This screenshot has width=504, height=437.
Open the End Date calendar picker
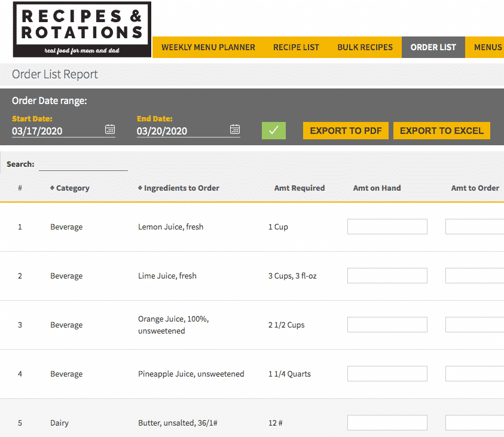coord(235,130)
